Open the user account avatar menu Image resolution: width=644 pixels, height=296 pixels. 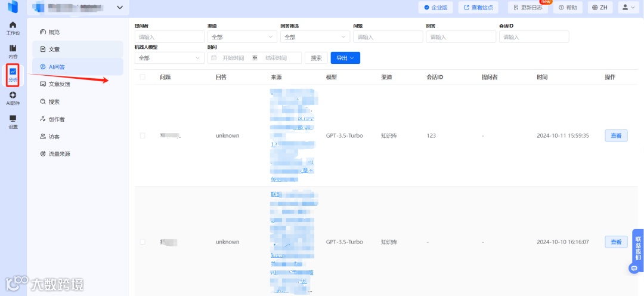629,7
